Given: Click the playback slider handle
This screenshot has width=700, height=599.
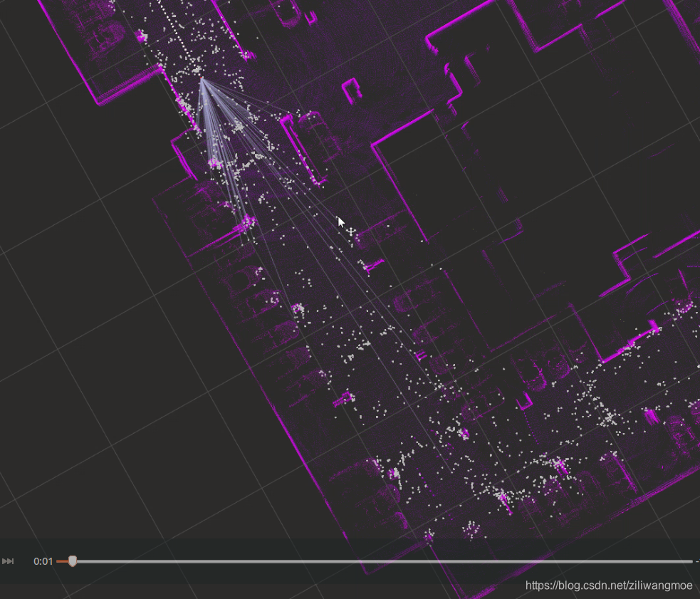Looking at the screenshot, I should (x=73, y=561).
